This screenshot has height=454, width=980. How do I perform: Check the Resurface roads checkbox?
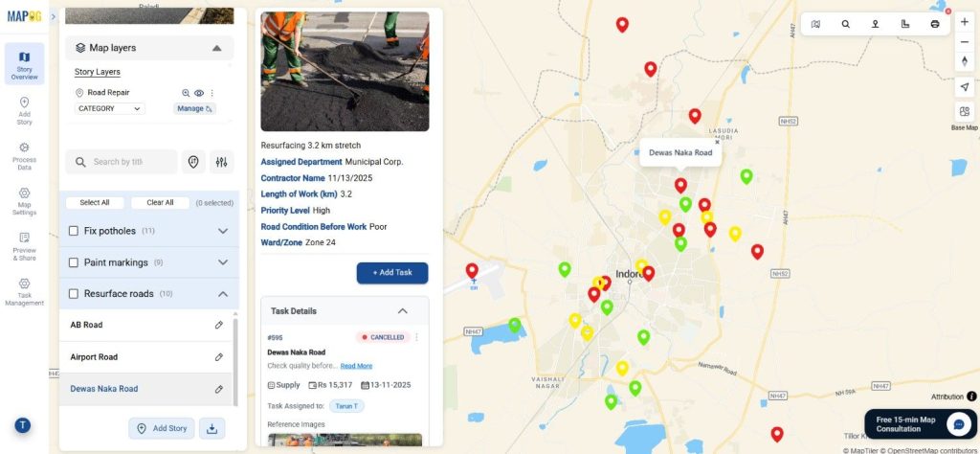tap(73, 294)
